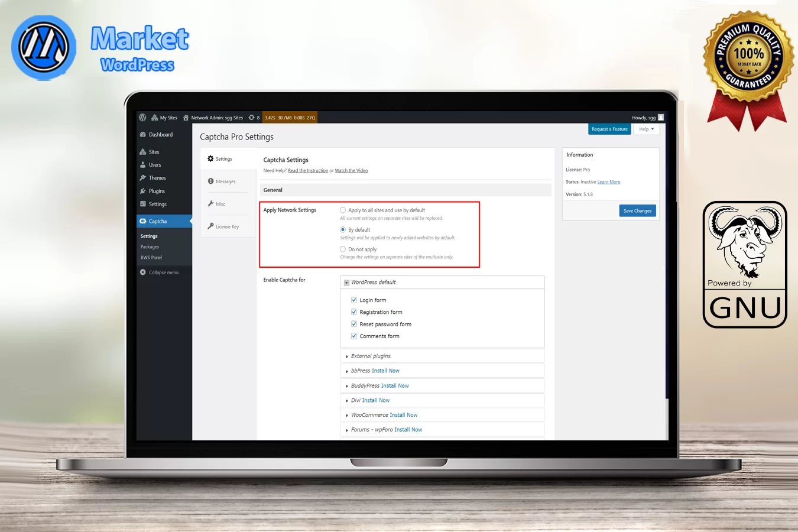The image size is (798, 532).
Task: Click the WordPress logo in admin bar
Action: tap(142, 118)
